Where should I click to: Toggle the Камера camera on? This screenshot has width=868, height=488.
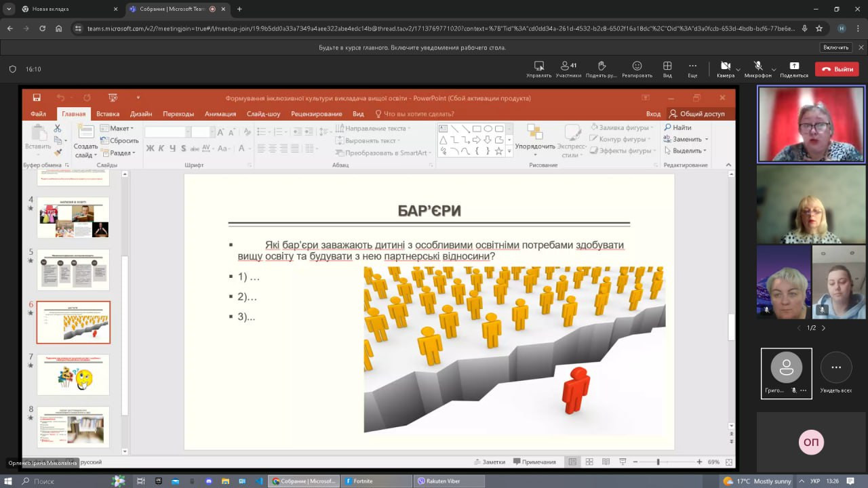[x=725, y=66]
